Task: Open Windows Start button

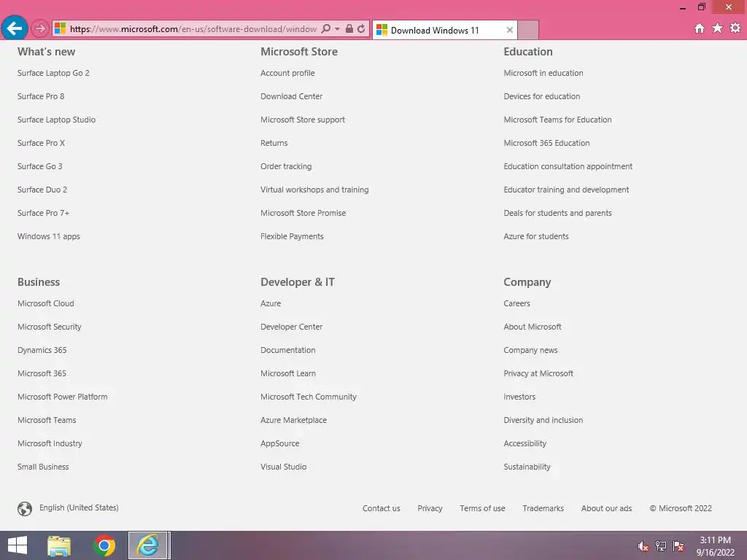Action: tap(18, 545)
